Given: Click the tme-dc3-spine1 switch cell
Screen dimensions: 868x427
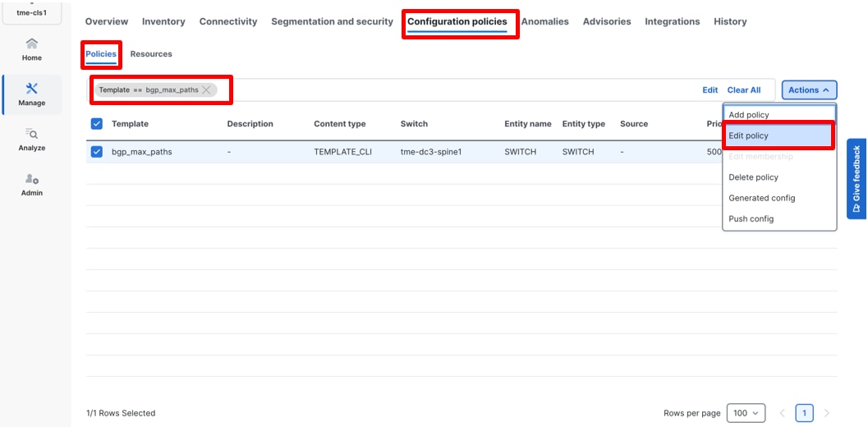Looking at the screenshot, I should tap(431, 151).
